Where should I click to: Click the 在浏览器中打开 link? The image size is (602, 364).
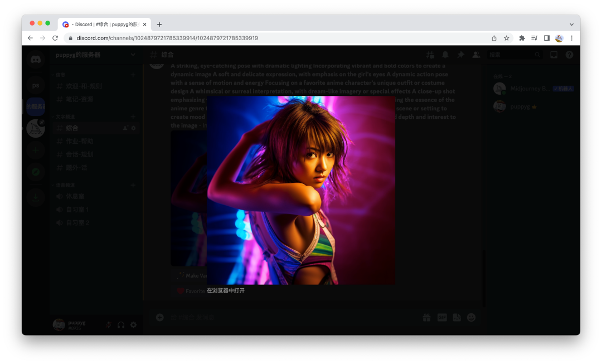(x=226, y=290)
